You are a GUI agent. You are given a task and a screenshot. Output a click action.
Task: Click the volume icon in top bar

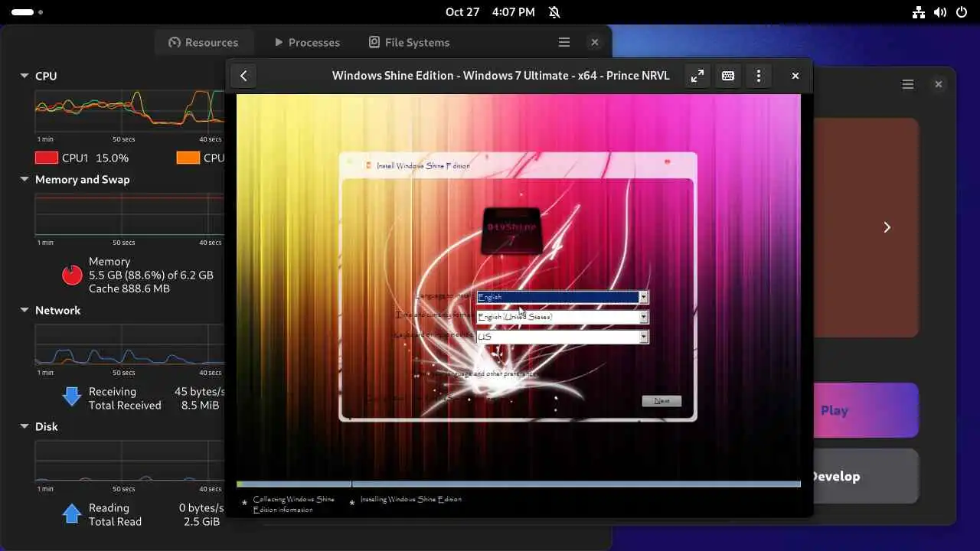(941, 12)
